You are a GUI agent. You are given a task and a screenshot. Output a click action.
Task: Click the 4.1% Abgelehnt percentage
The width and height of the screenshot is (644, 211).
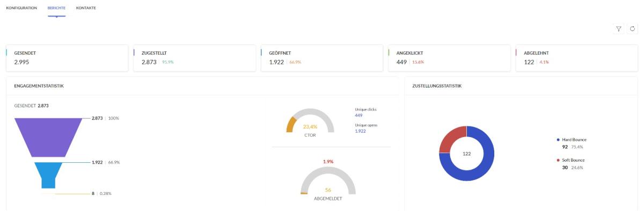tap(544, 62)
